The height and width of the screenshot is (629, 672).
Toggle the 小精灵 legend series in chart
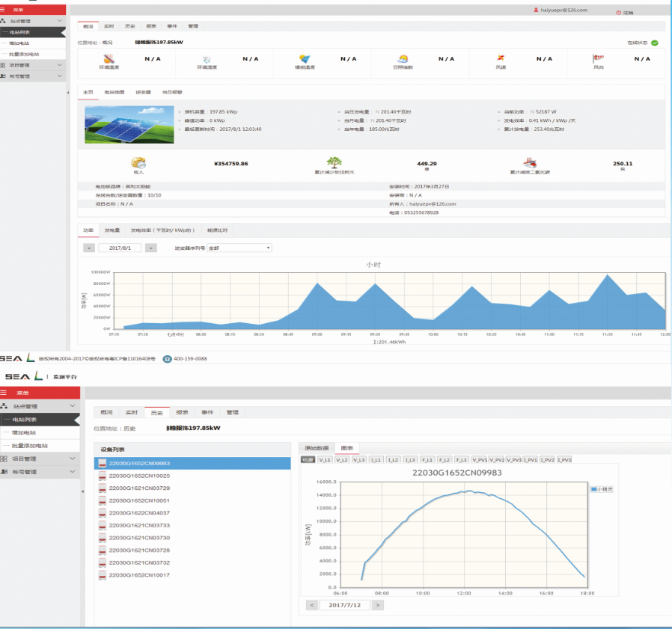tap(602, 488)
